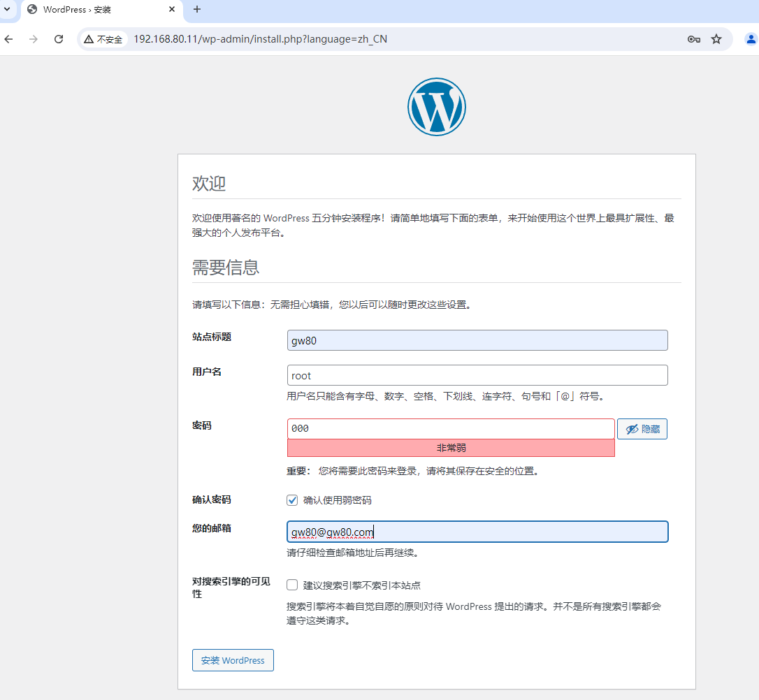Screen dimensions: 759x700
Task: Open the tab search dropdown chevron
Action: pyautogui.click(x=7, y=9)
